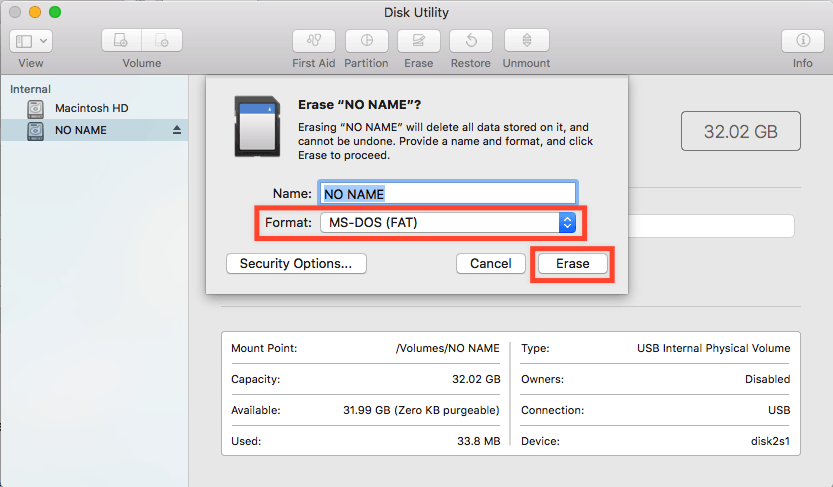Click the Cancel button

491,263
